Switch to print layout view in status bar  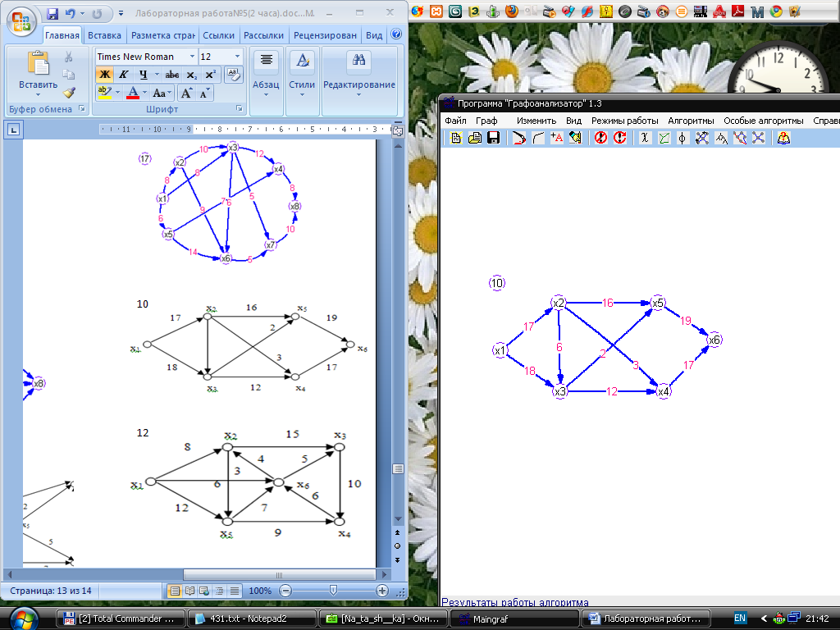pyautogui.click(x=175, y=591)
